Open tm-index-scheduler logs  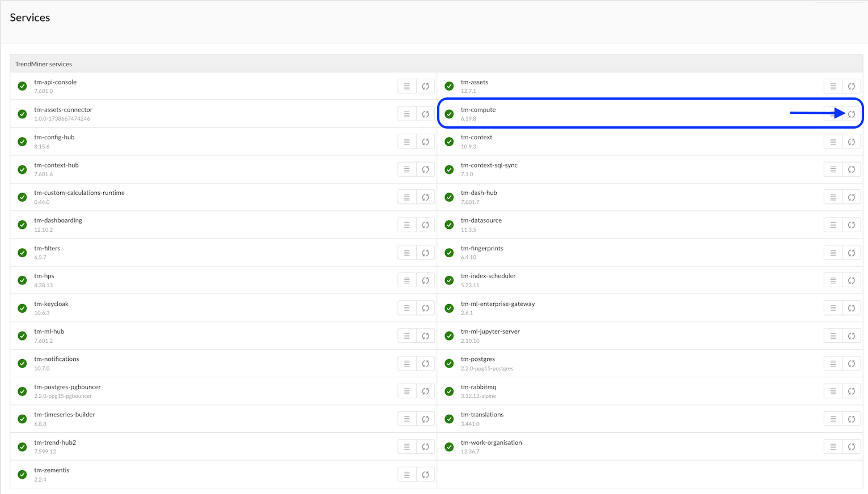[x=833, y=280]
